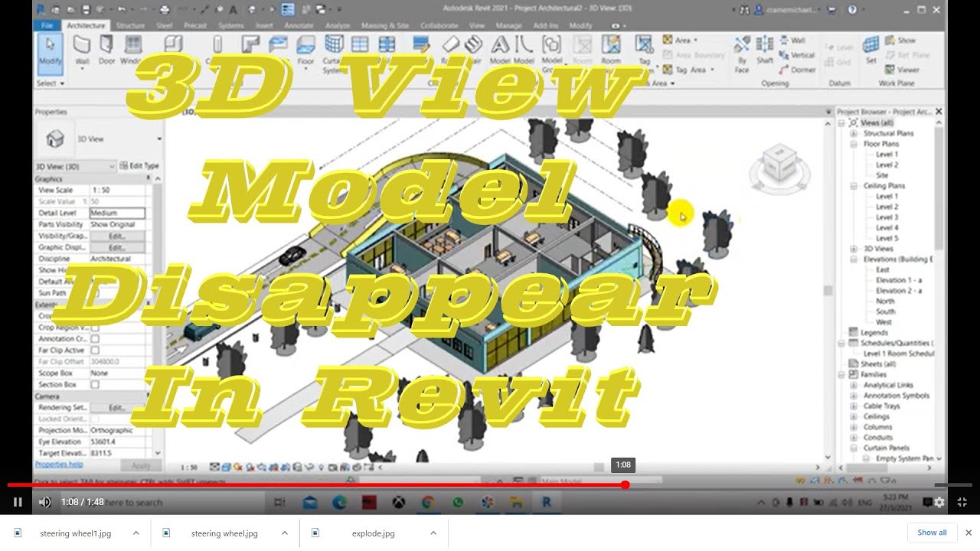Click the Edit Type button
Screen dimensions: 980x551
140,166
